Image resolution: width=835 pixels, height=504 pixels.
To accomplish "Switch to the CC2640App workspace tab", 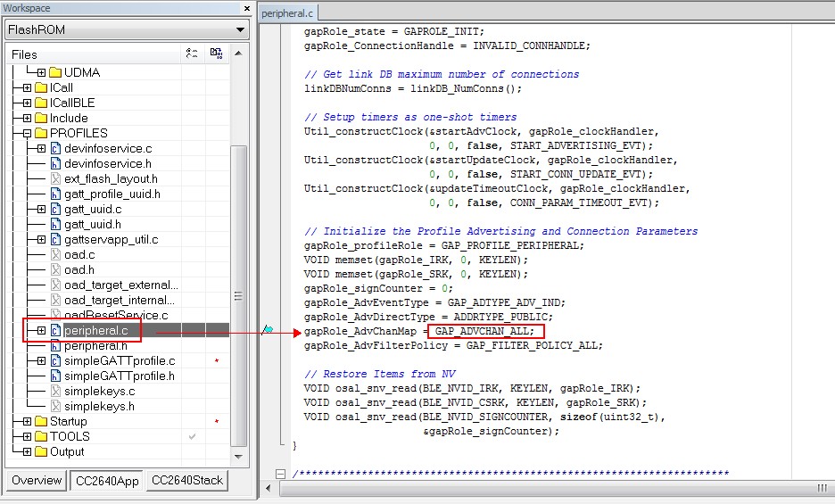I will coord(107,481).
